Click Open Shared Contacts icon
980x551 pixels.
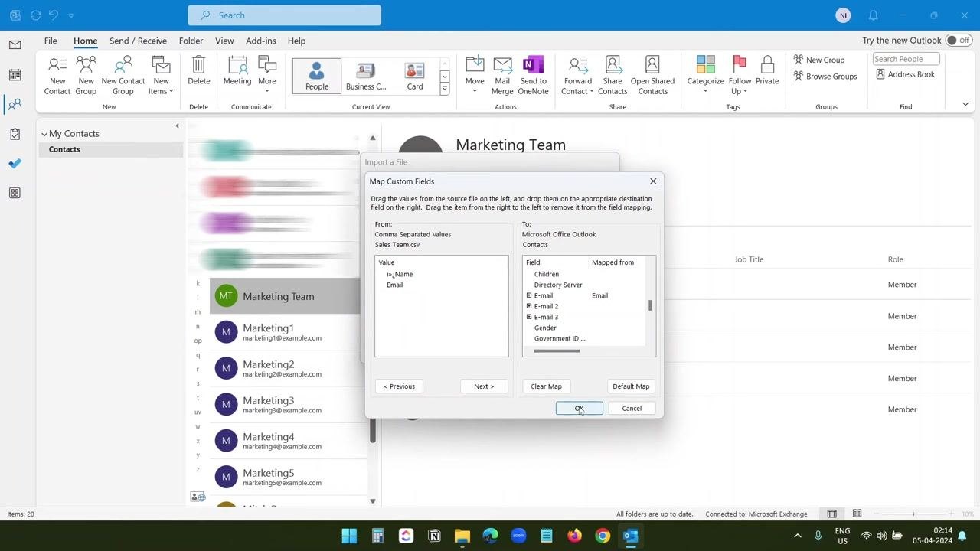[x=652, y=76]
